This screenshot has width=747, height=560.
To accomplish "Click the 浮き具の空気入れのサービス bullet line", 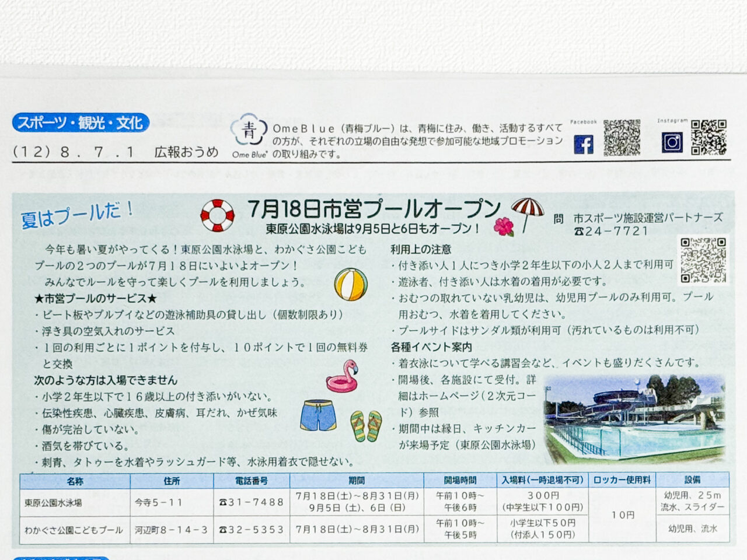I will coord(104,331).
